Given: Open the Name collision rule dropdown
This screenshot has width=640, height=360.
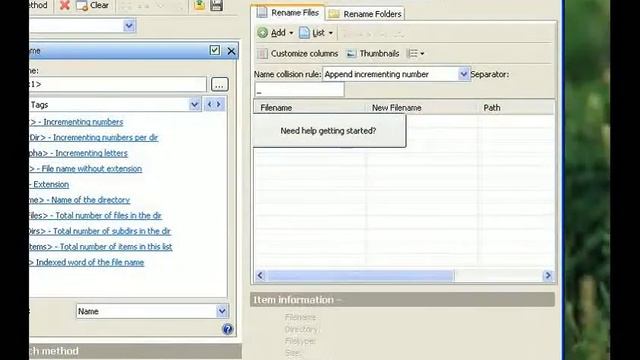Looking at the screenshot, I should click(x=463, y=74).
